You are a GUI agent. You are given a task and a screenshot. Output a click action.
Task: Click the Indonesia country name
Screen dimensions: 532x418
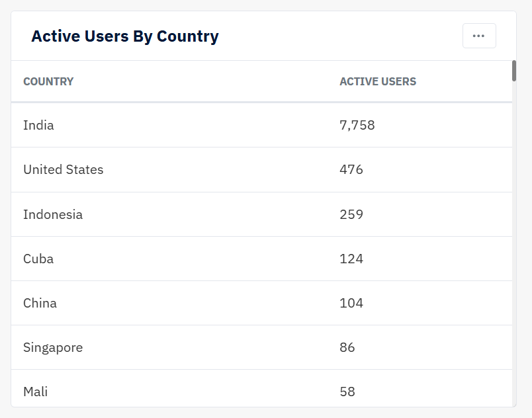point(53,214)
